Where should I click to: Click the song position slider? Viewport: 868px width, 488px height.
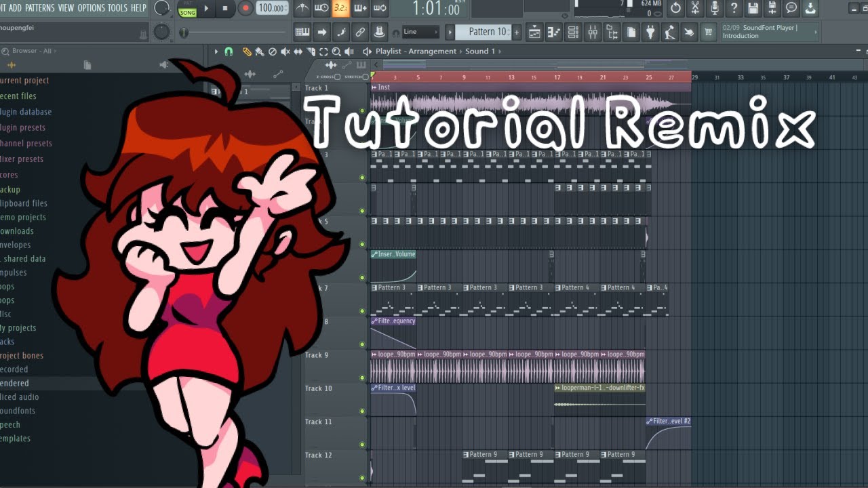click(235, 33)
